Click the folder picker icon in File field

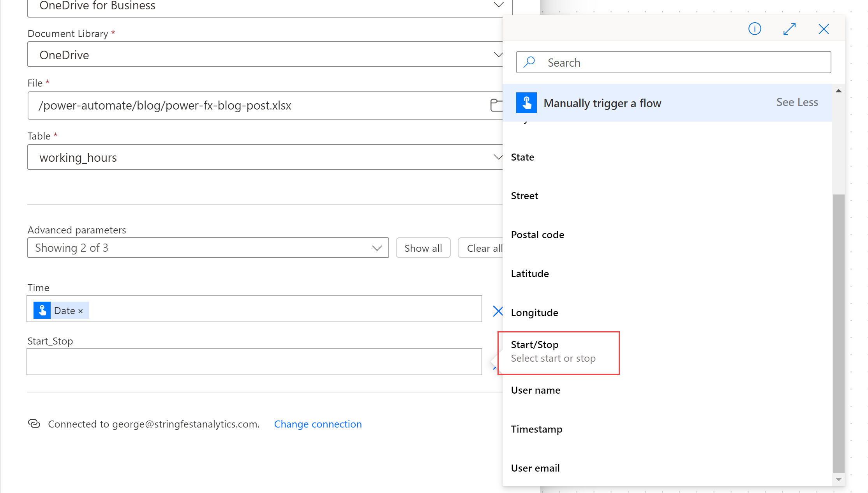(496, 105)
